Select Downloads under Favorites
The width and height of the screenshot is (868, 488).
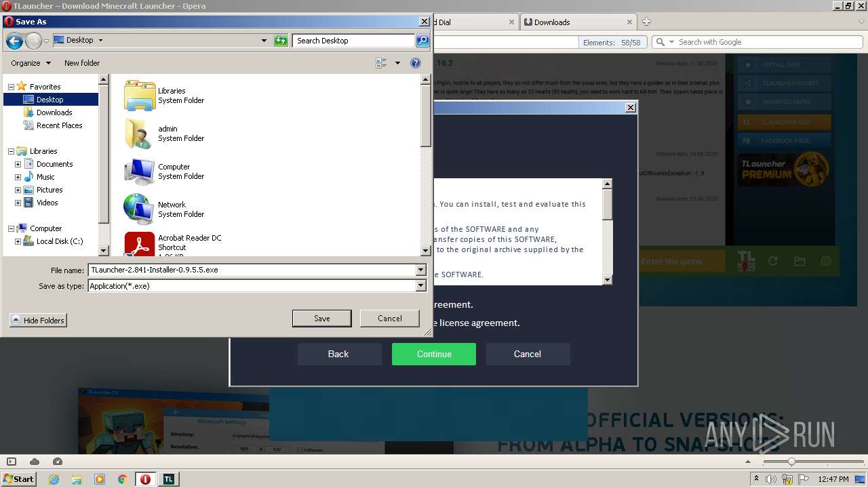pyautogui.click(x=54, y=113)
